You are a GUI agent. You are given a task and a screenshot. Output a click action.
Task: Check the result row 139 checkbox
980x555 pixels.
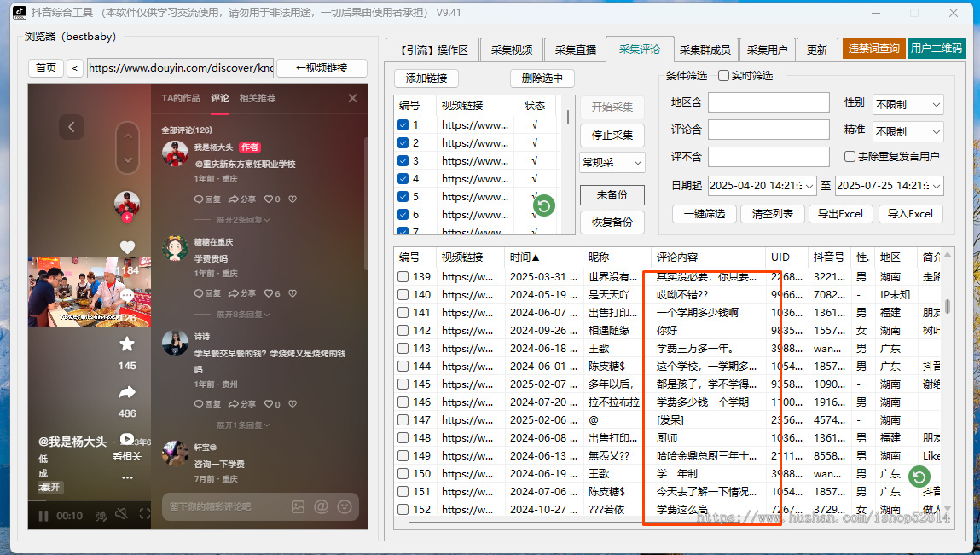(403, 276)
